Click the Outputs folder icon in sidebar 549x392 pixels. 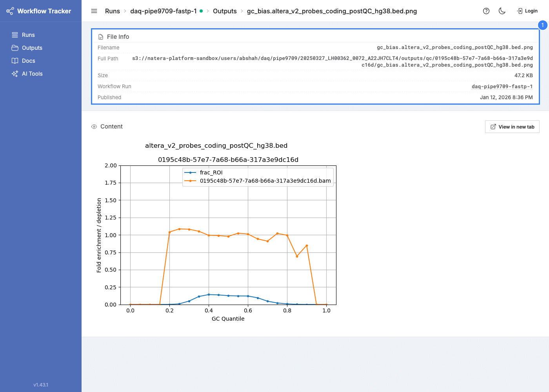click(x=15, y=48)
